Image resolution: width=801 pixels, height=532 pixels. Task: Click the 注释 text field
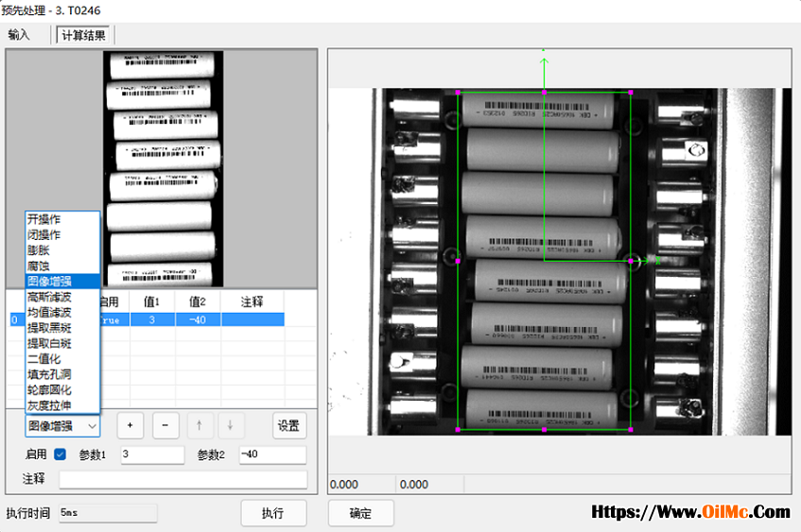(183, 479)
